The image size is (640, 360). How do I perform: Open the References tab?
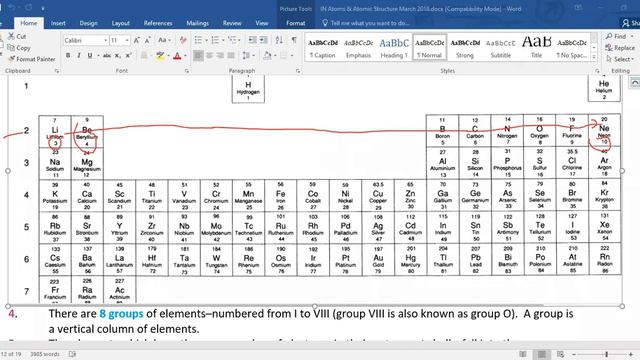click(x=158, y=23)
